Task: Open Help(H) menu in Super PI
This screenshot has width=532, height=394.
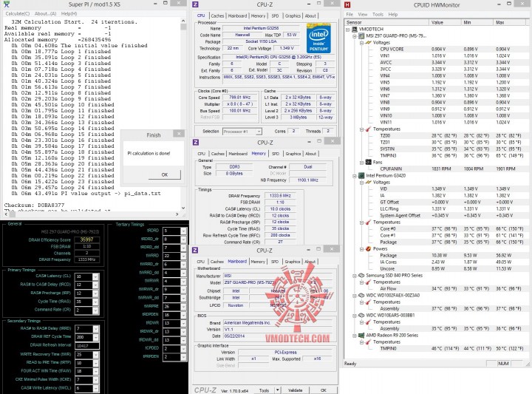Action: [69, 13]
